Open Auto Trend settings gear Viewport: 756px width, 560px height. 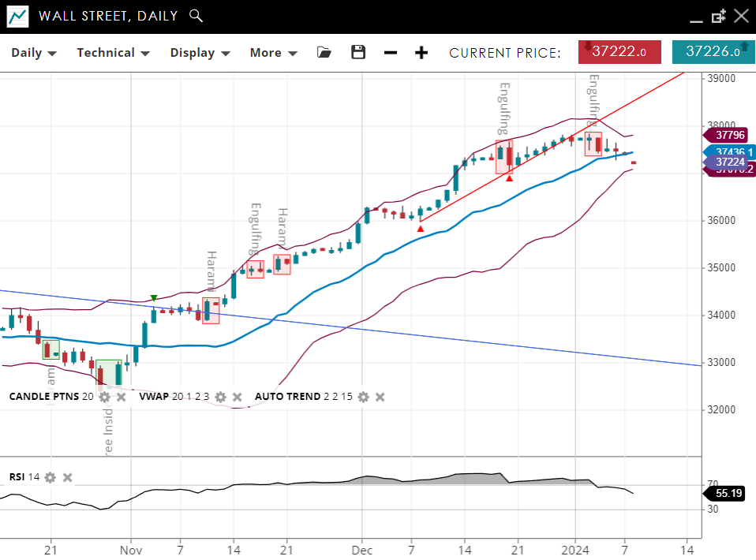click(x=363, y=397)
